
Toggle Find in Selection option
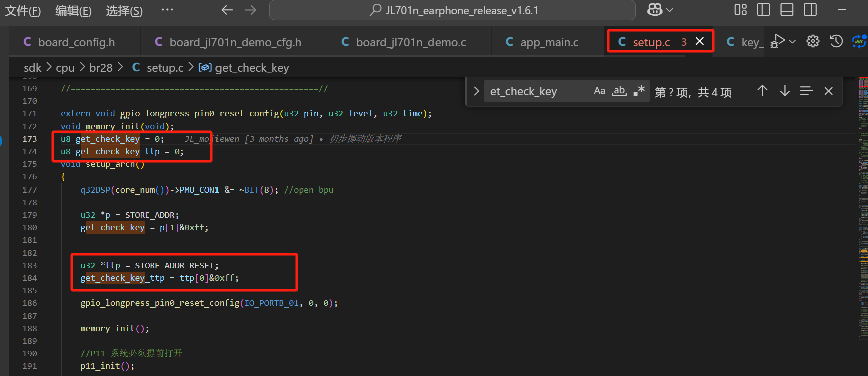pyautogui.click(x=806, y=91)
